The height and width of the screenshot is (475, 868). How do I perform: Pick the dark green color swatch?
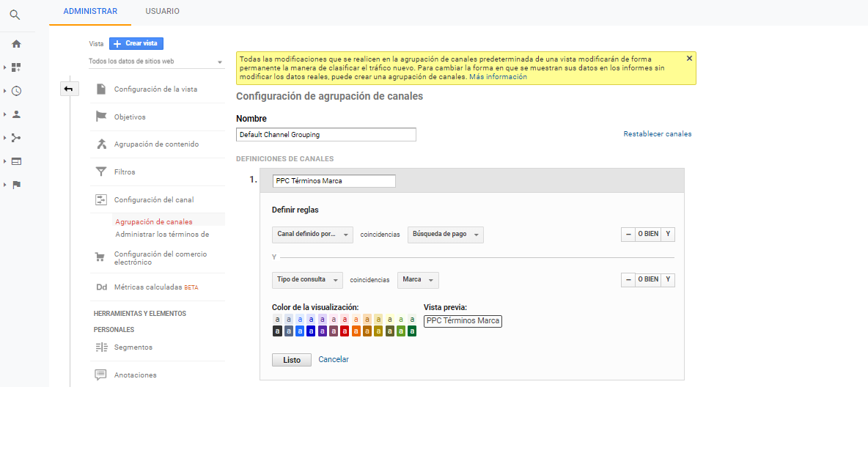[412, 331]
